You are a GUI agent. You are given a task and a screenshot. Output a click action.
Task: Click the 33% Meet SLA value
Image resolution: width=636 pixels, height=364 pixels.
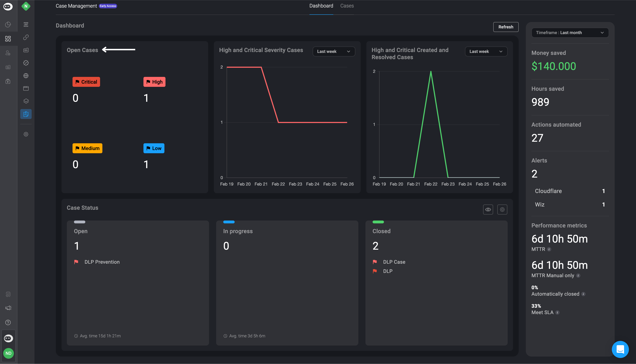tap(536, 306)
